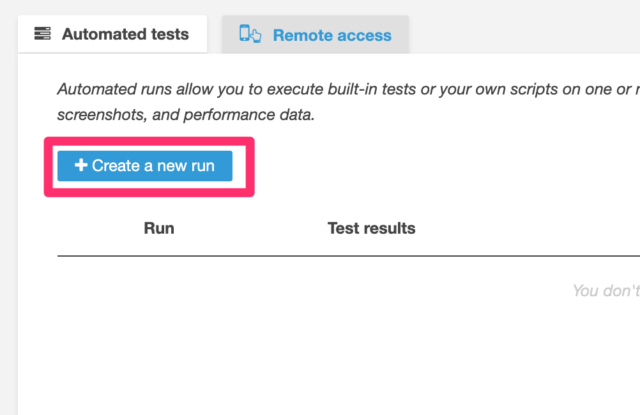Click the greyed 'You don't' empty message
Viewport: 640px width, 415px height.
pos(606,291)
